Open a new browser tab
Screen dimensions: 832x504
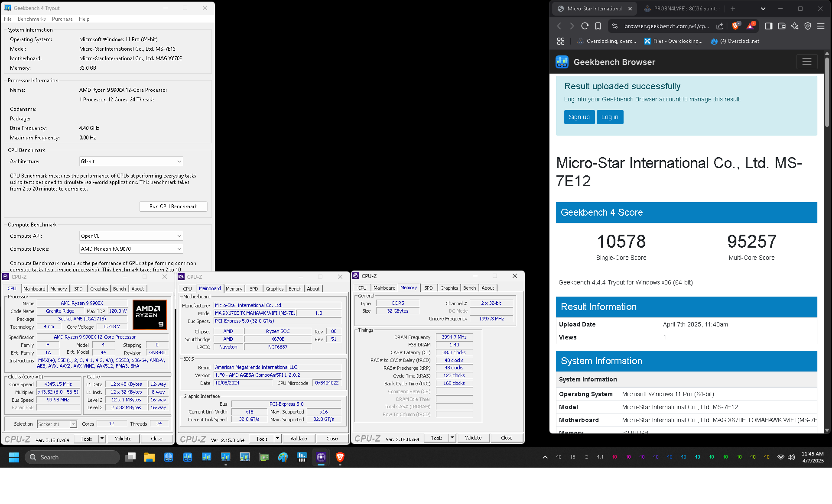[733, 9]
